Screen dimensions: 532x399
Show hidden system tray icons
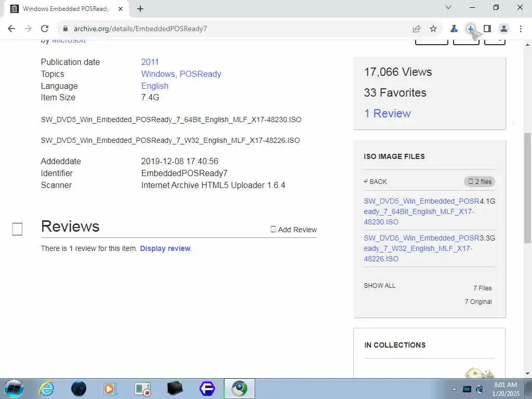point(454,389)
